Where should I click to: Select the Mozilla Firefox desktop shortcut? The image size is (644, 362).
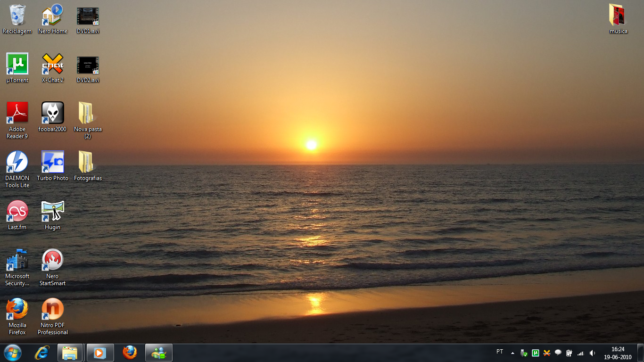[x=17, y=317]
